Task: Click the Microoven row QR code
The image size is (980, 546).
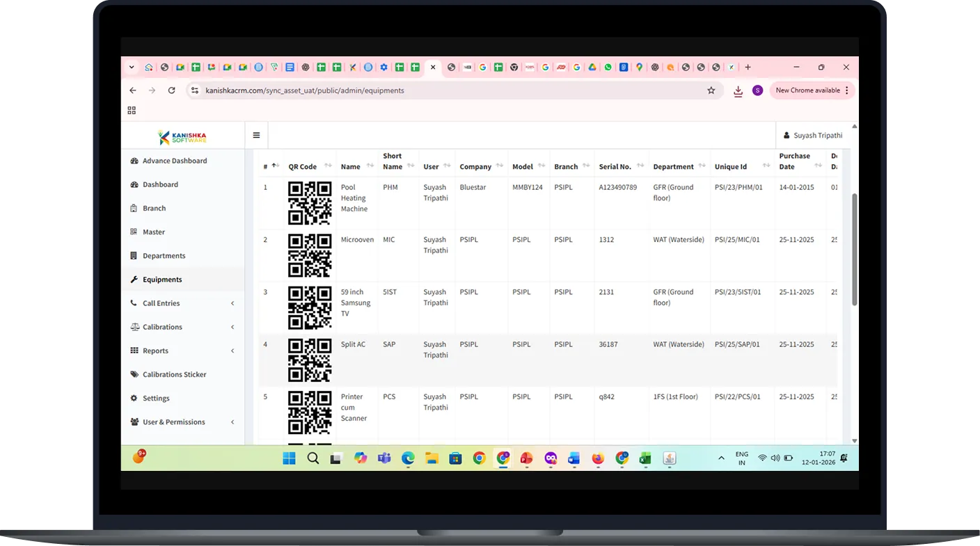Action: (310, 255)
